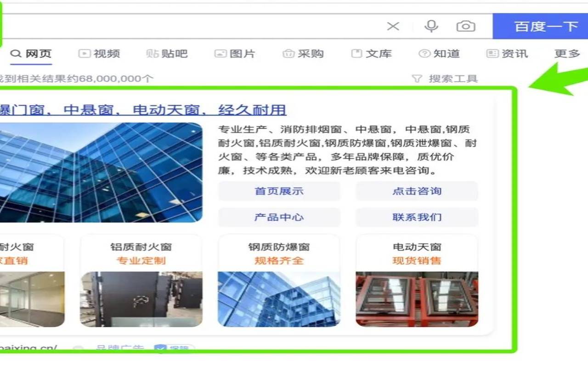This screenshot has width=588, height=368.
Task: Start voice search with the microphone icon
Action: (431, 26)
